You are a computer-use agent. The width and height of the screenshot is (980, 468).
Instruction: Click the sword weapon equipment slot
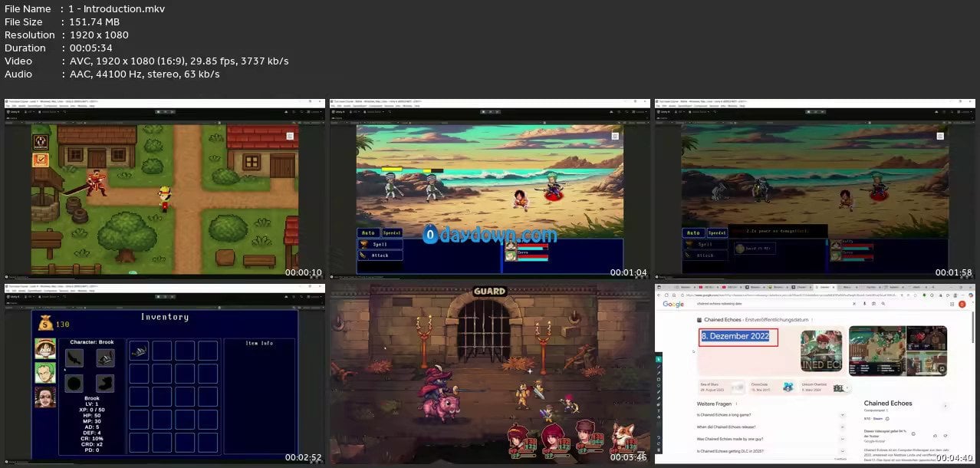tap(74, 358)
